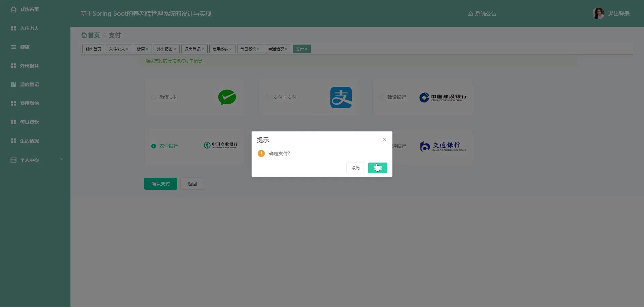This screenshot has height=307, width=644.
Task: Open 入住老人 in the sidebar
Action: tap(30, 28)
